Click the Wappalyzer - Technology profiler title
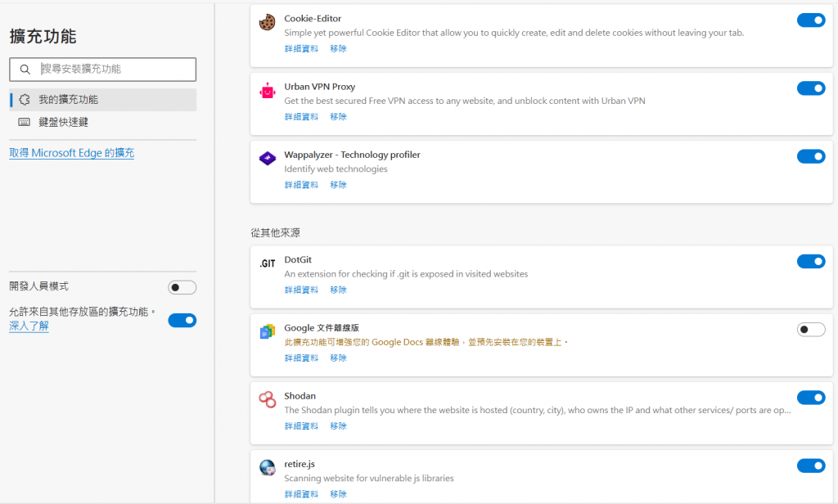This screenshot has width=838, height=504. 352,155
